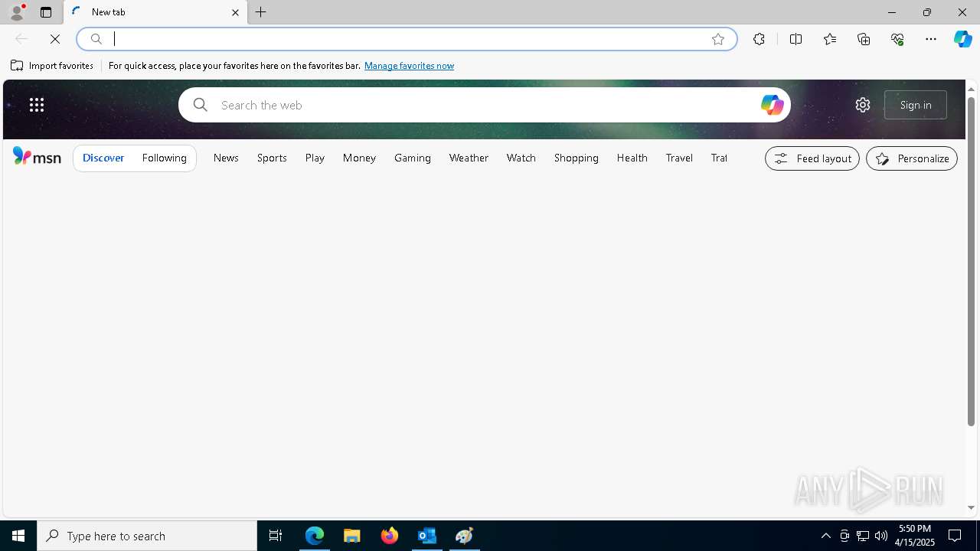
Task: Click Import favorites
Action: 52,66
